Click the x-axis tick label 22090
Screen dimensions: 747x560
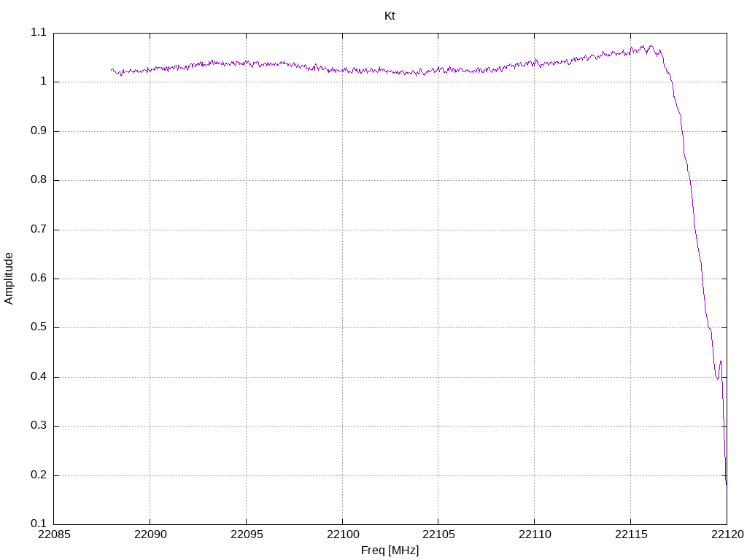click(x=150, y=534)
